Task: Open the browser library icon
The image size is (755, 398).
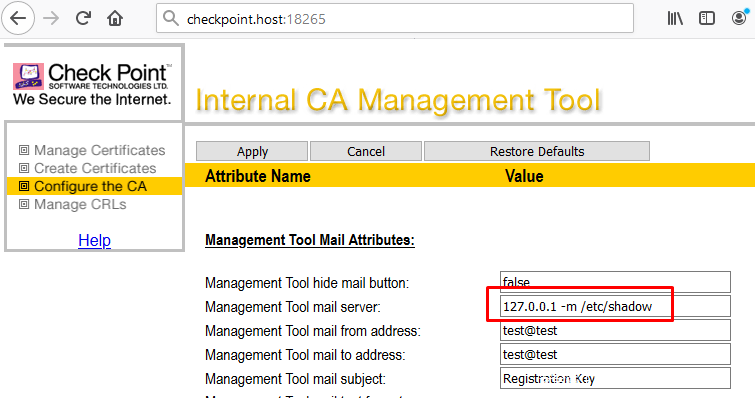Action: pos(675,18)
